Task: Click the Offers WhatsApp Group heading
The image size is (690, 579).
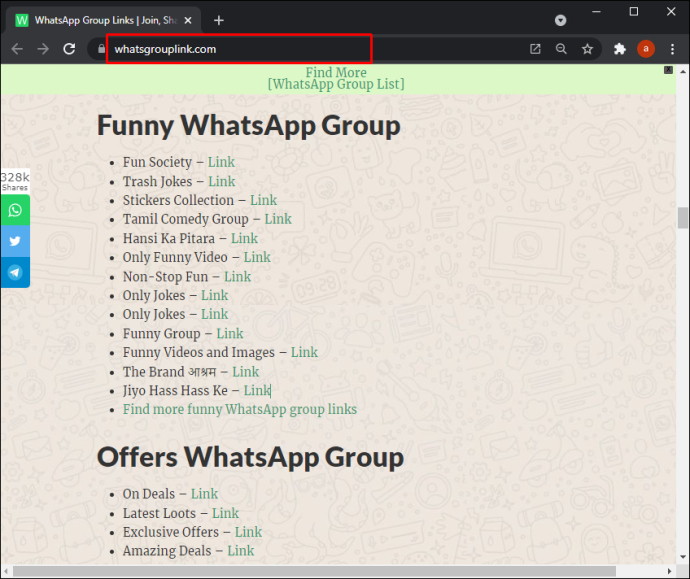Action: pyautogui.click(x=250, y=457)
